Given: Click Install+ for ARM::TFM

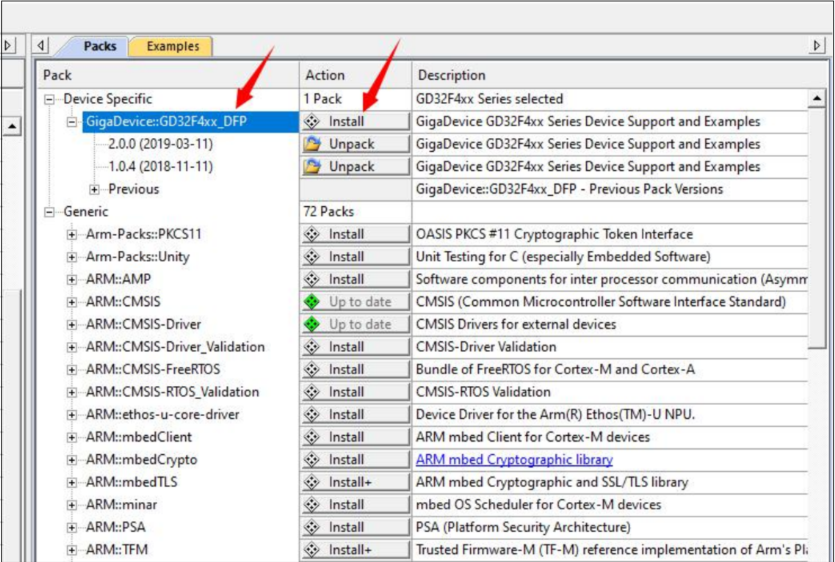Looking at the screenshot, I should point(356,550).
